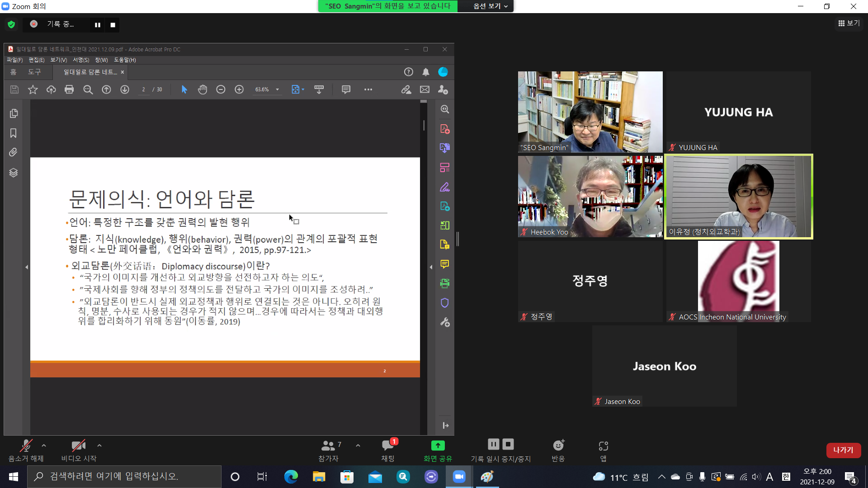Click the share link icon in Acrobat
Screen dimensions: 868x488
click(406, 89)
